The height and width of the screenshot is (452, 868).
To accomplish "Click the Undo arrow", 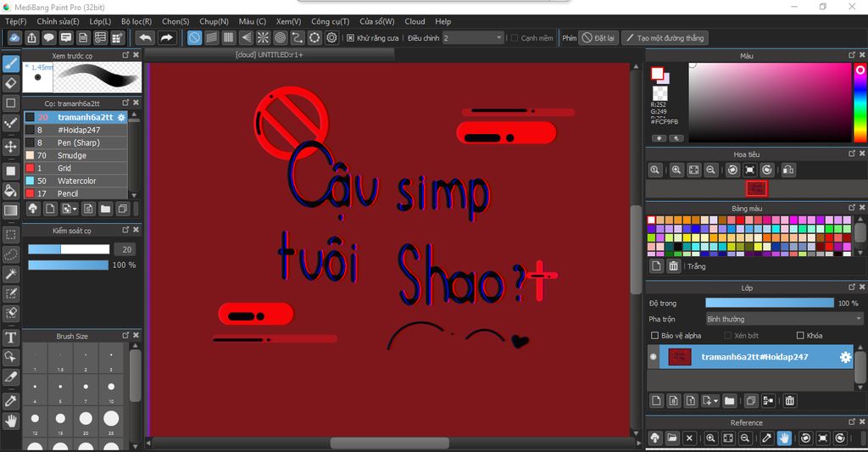I will tap(145, 37).
